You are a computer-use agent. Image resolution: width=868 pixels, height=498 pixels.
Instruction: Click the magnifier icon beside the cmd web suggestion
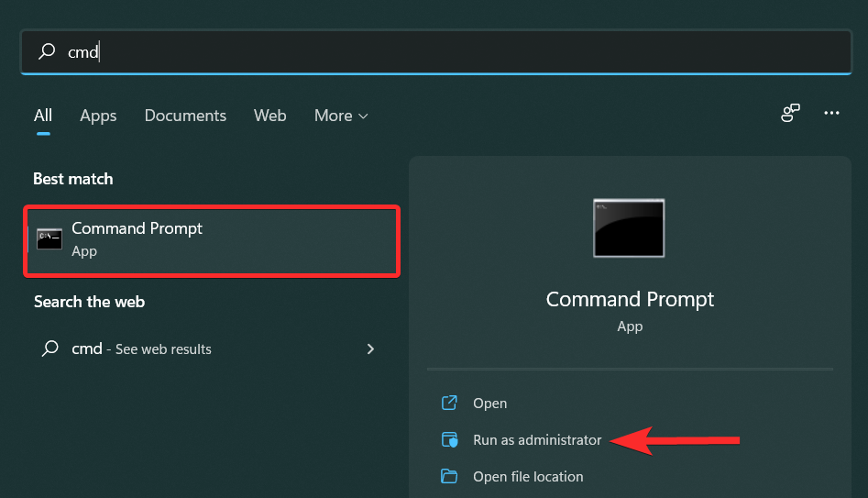tap(49, 349)
